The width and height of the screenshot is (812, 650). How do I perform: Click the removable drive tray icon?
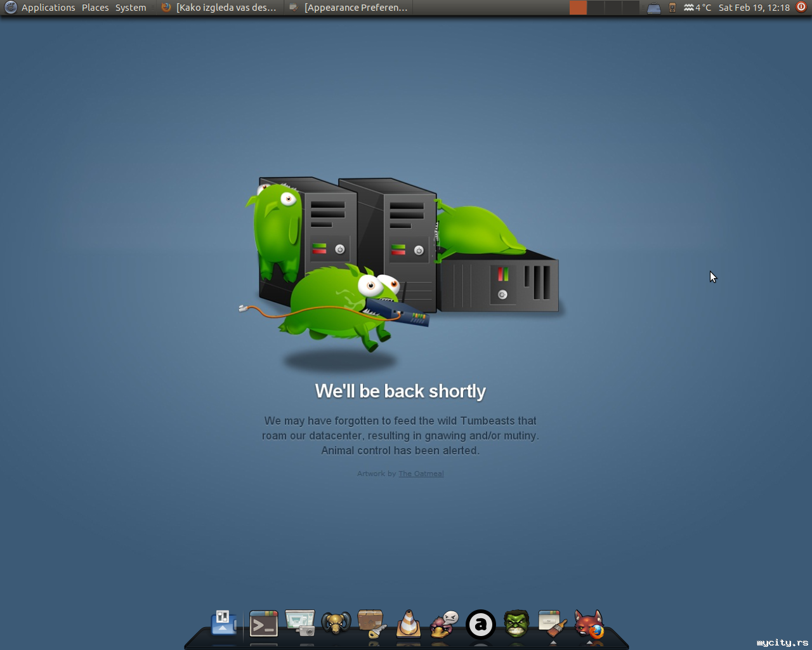point(654,8)
